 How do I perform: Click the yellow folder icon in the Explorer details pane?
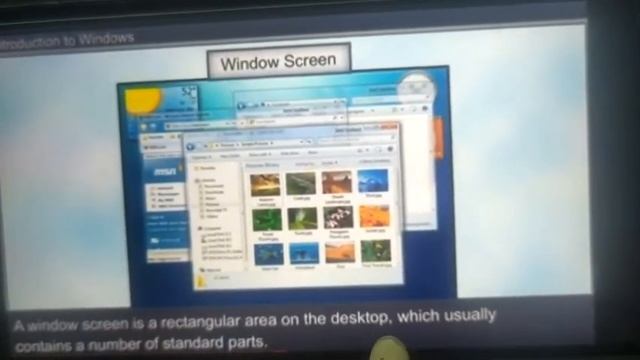(x=200, y=282)
